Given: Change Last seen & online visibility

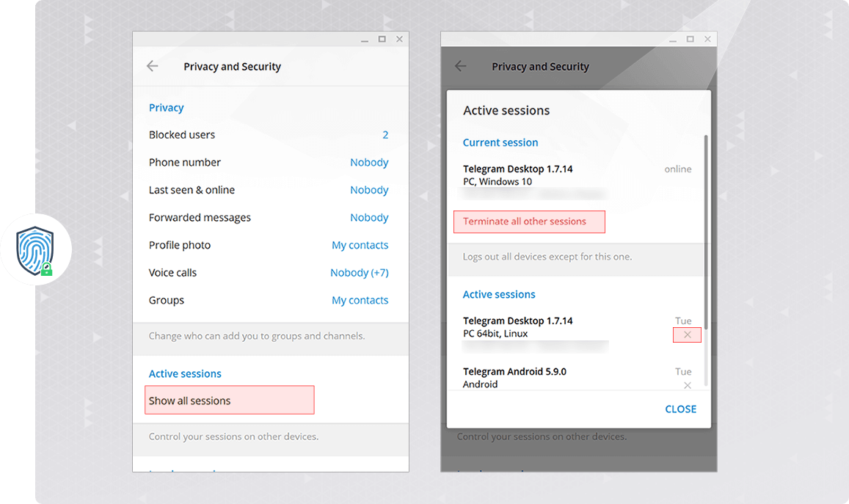Looking at the screenshot, I should point(269,190).
